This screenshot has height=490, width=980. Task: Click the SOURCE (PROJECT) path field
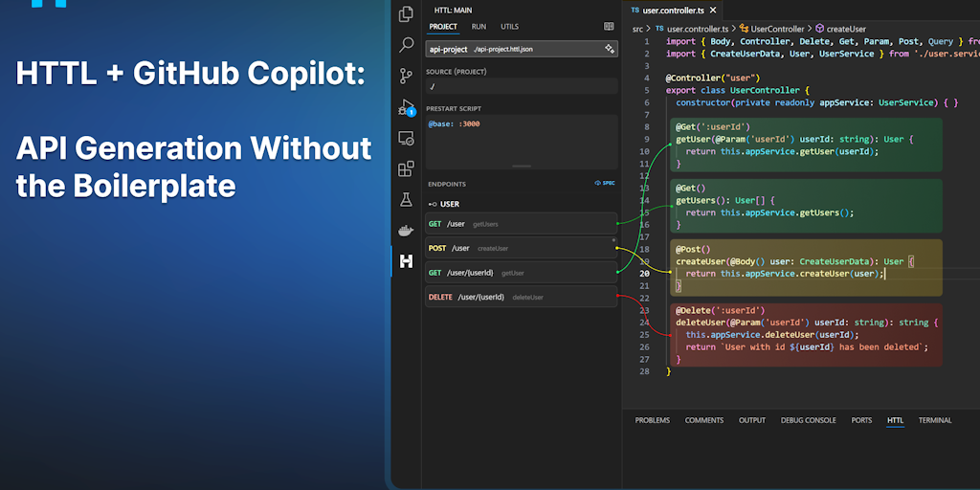click(x=522, y=86)
